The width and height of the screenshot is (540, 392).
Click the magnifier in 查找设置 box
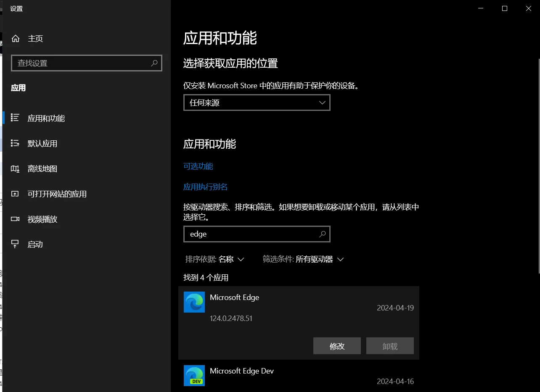point(154,63)
